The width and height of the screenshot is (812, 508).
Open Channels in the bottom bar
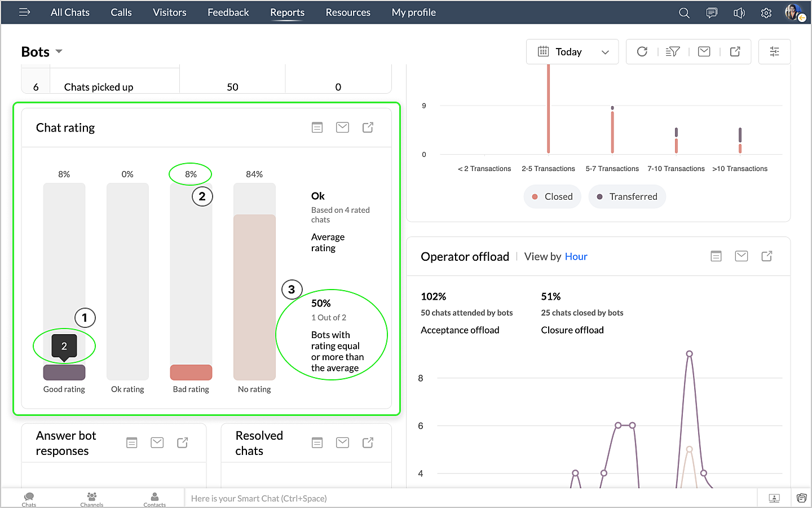coord(91,499)
